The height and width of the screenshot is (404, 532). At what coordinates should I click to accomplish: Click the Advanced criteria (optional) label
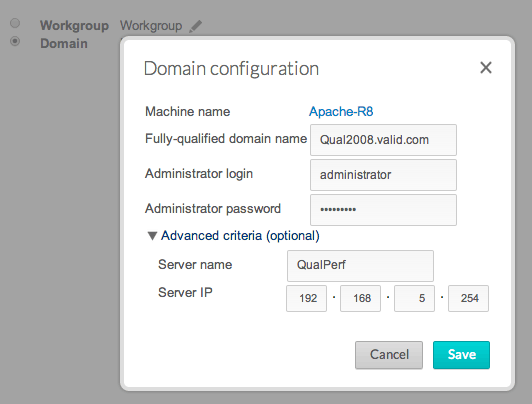coord(240,235)
